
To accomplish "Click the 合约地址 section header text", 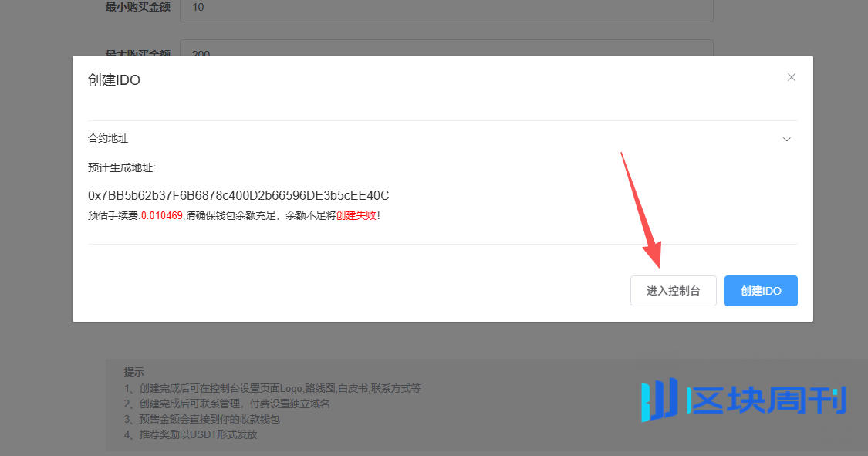I will pos(108,139).
